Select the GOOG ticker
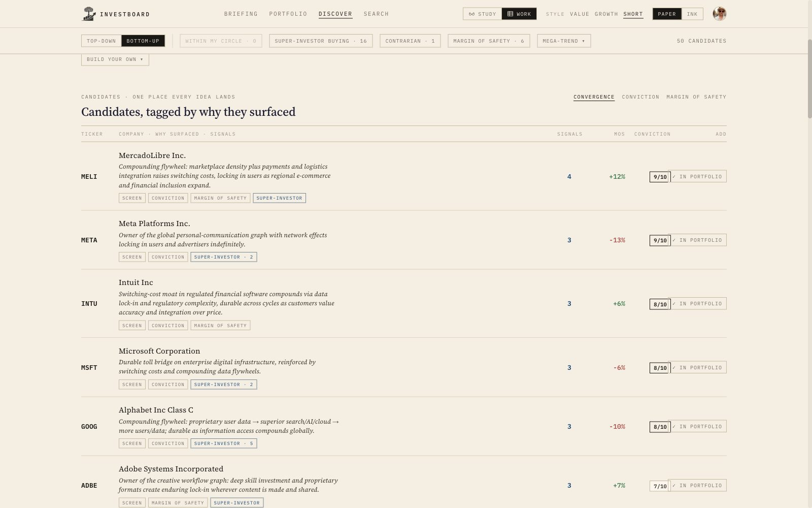Image resolution: width=812 pixels, height=508 pixels. click(x=89, y=427)
